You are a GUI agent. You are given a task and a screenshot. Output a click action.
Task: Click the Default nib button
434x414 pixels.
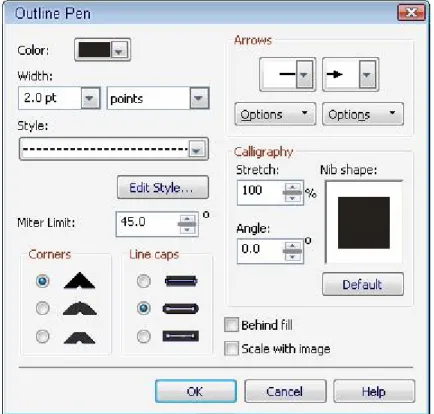click(363, 284)
